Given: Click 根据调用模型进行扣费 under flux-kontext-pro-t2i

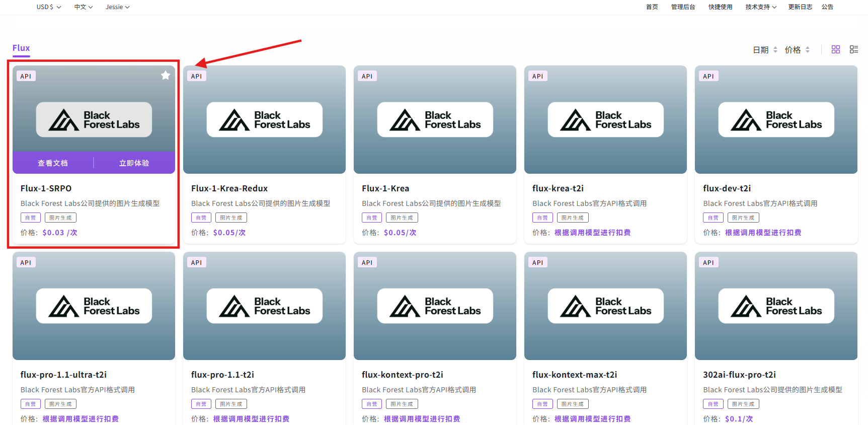Looking at the screenshot, I should click(422, 419).
